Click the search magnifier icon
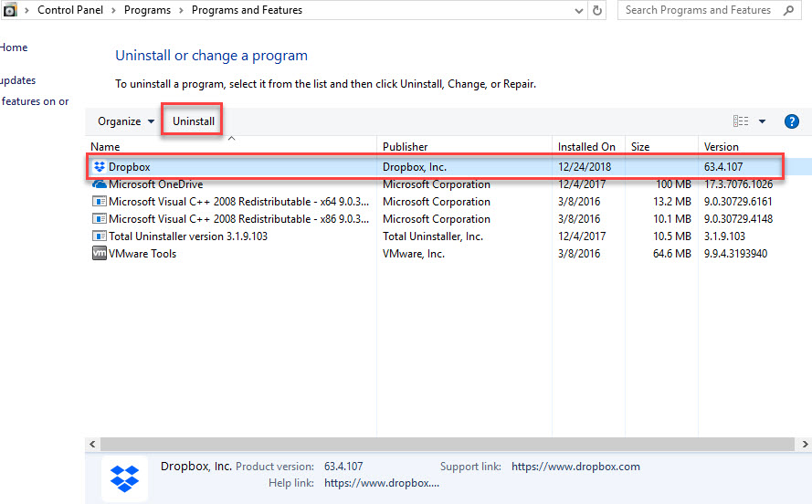The height and width of the screenshot is (504, 812). pyautogui.click(x=788, y=10)
